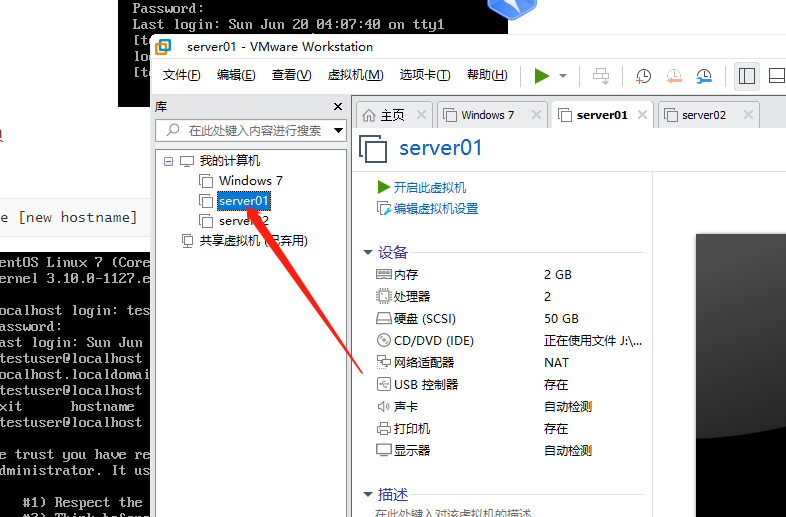Toggle the thumbnail bar view icon

click(x=776, y=76)
